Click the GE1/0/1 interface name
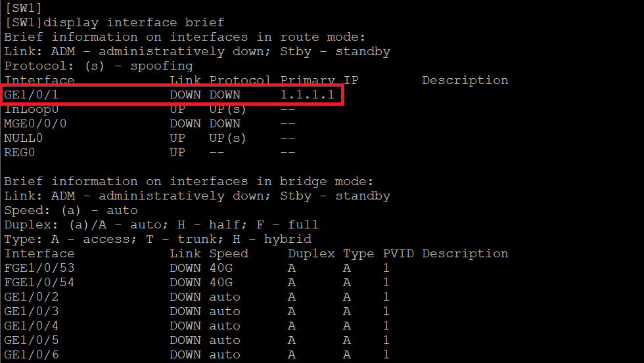644x363 pixels. click(x=35, y=95)
